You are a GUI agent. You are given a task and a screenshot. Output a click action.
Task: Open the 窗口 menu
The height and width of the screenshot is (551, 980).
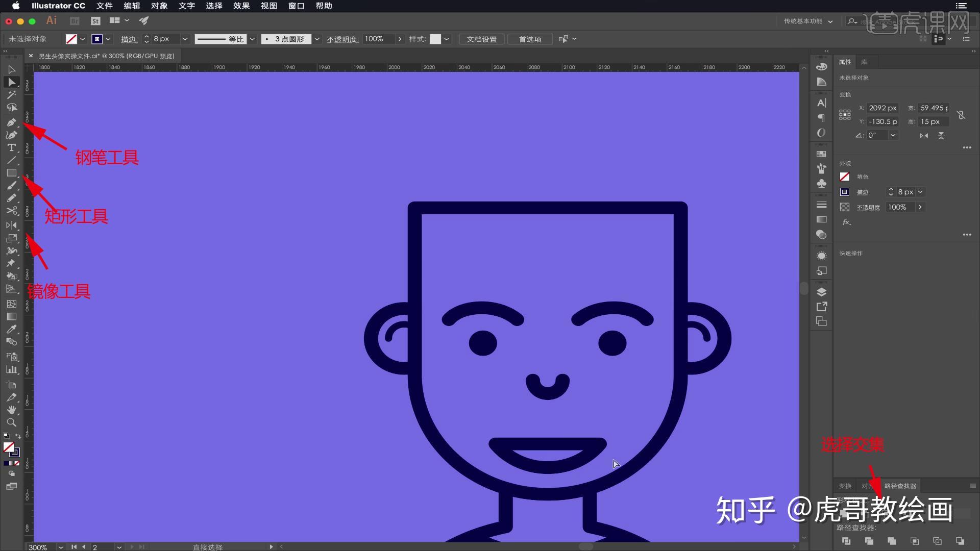click(296, 6)
